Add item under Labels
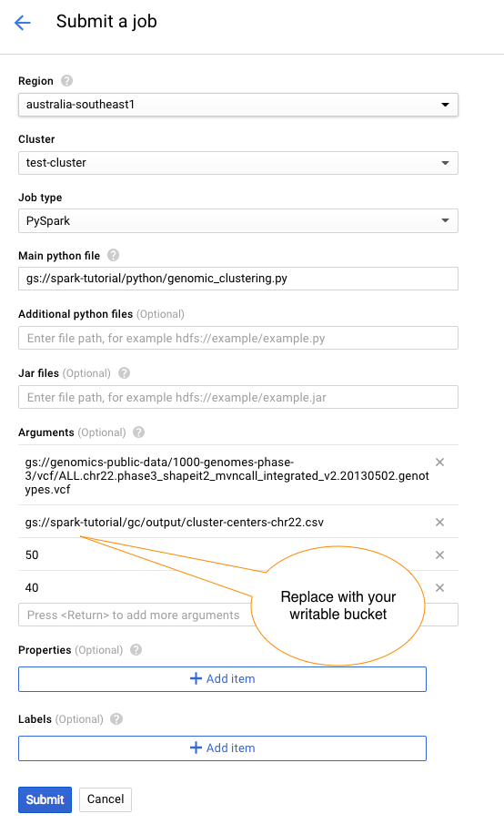 [222, 748]
